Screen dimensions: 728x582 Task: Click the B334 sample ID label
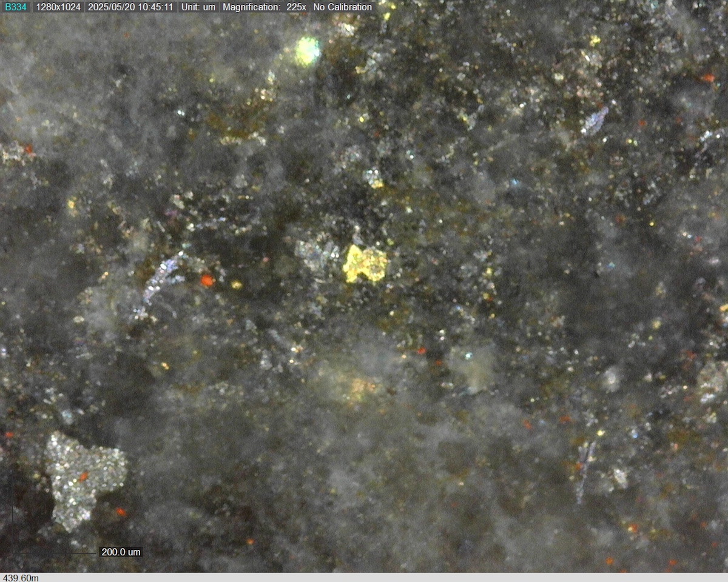pyautogui.click(x=15, y=7)
